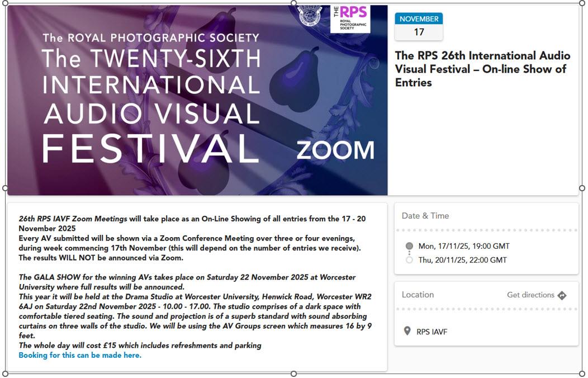Click the bottom-right corner selection handle

click(x=582, y=374)
